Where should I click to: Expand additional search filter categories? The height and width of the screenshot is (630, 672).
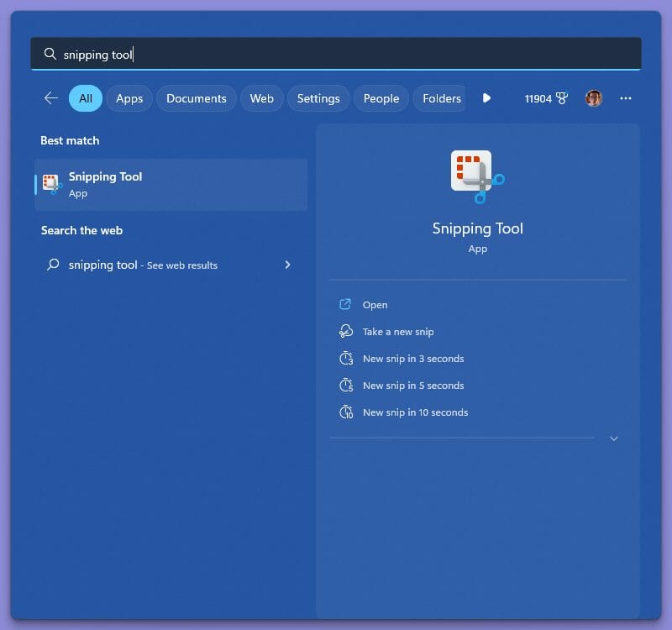coord(487,98)
